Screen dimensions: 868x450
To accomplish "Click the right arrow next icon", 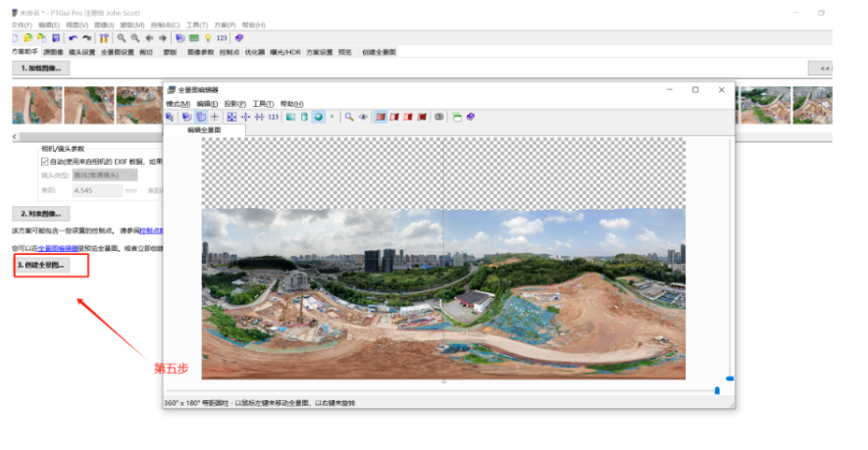I will click(163, 37).
